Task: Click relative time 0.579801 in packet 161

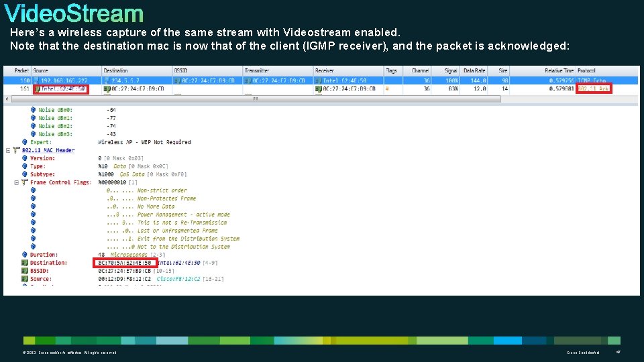Action: [561, 88]
